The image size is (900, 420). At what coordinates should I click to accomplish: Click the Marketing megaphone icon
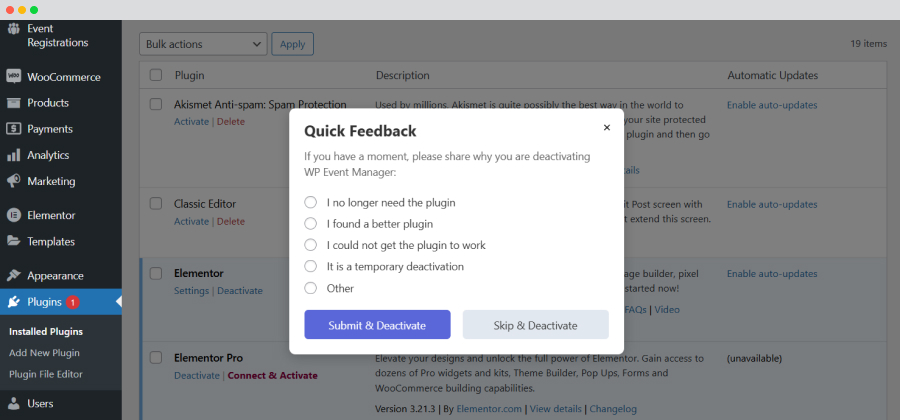coord(14,181)
